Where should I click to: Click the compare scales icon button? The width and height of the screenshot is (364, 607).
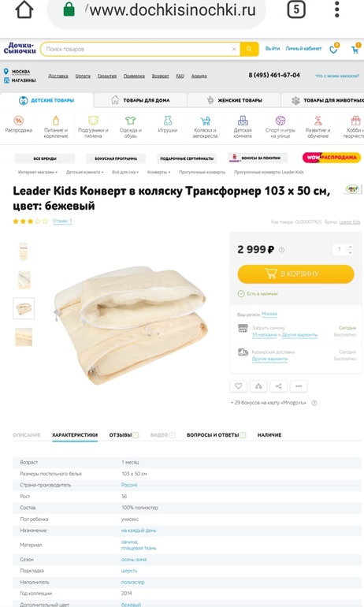point(258,386)
